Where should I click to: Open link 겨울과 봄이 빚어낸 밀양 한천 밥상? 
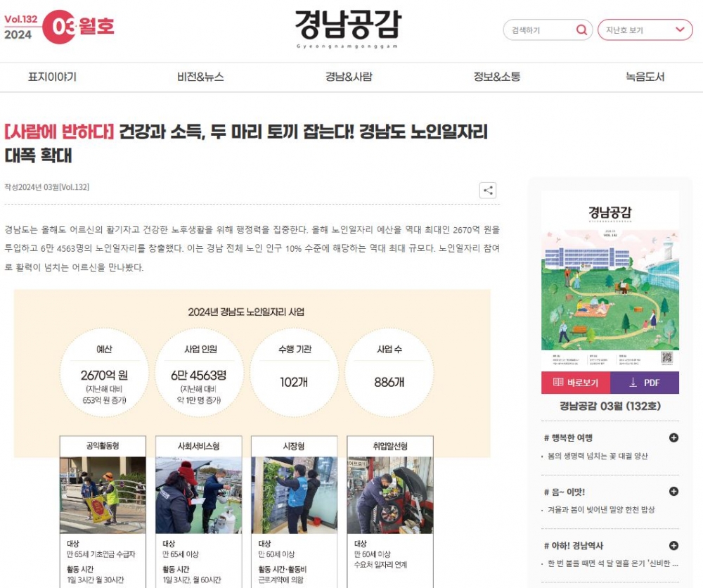click(x=601, y=510)
